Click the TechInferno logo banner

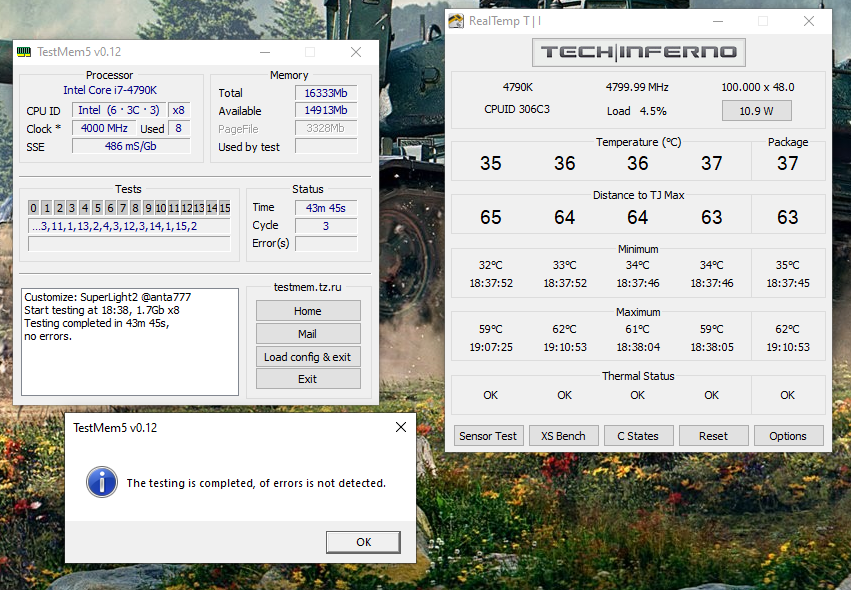638,53
